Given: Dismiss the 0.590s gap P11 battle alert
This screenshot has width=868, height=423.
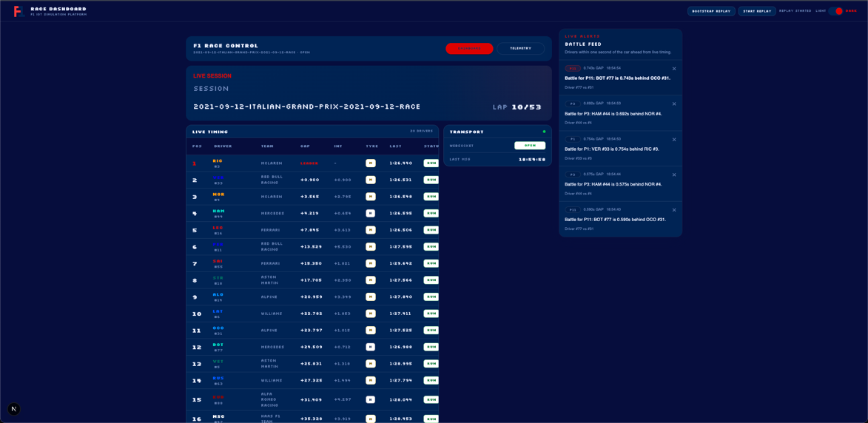Looking at the screenshot, I should (x=673, y=210).
